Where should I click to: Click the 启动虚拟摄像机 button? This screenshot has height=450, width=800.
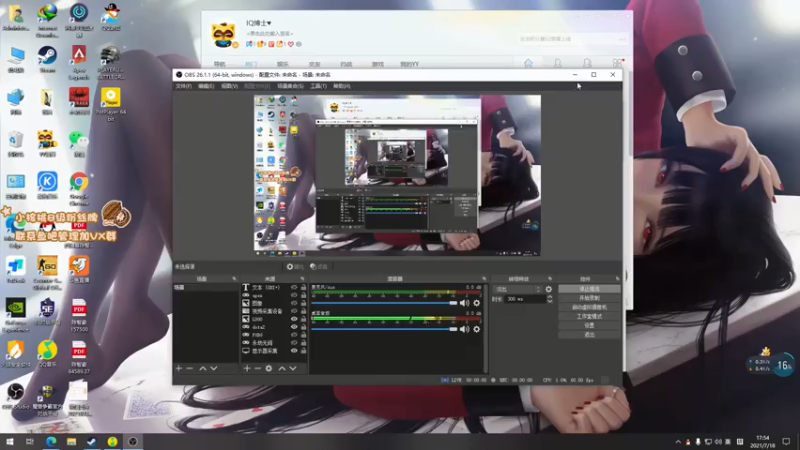coord(589,307)
